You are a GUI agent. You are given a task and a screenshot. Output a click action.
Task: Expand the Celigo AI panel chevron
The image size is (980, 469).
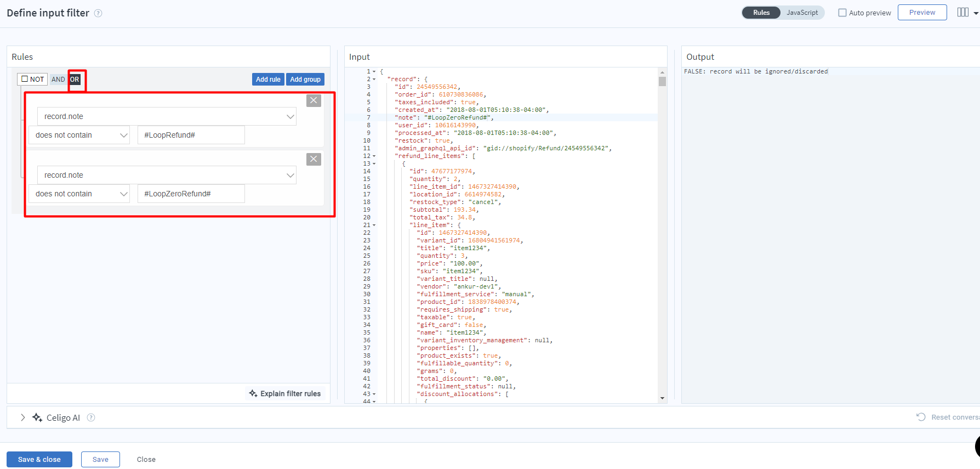click(x=22, y=417)
